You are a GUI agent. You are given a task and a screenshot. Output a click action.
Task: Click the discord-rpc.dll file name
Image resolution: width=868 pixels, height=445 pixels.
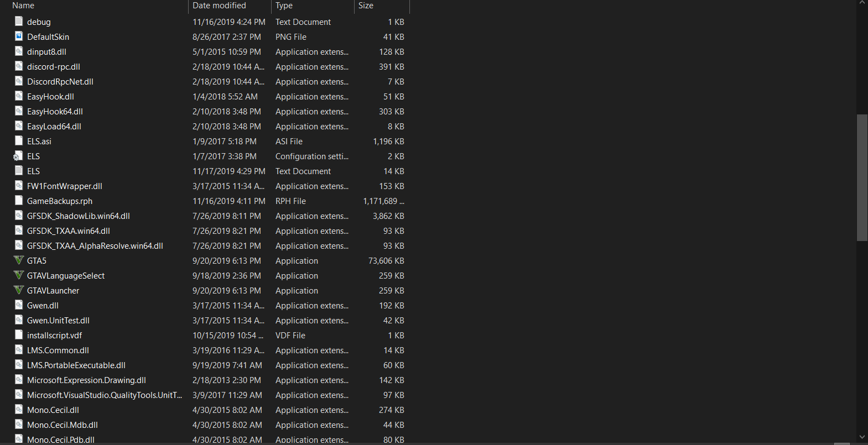[x=54, y=67]
